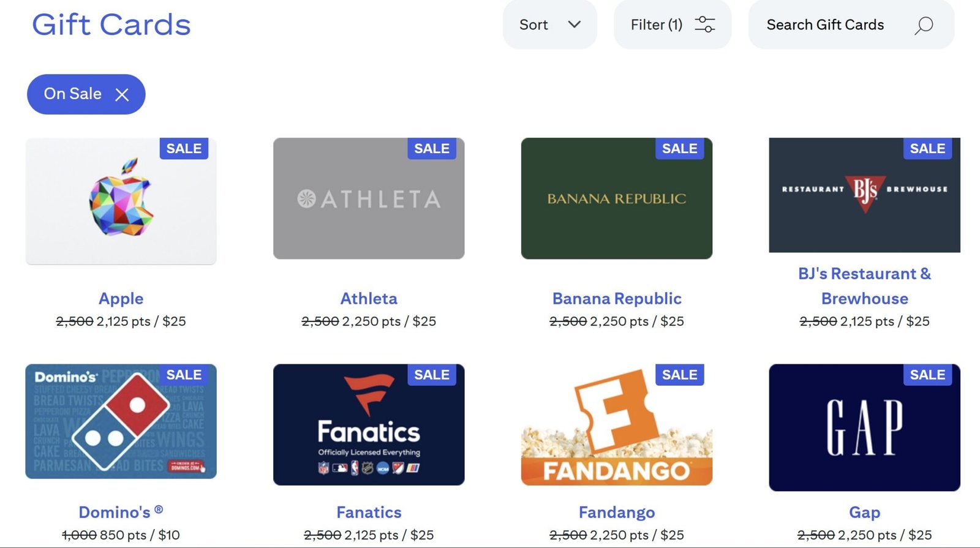Click the Athleta title link
The image size is (980, 548).
(369, 299)
